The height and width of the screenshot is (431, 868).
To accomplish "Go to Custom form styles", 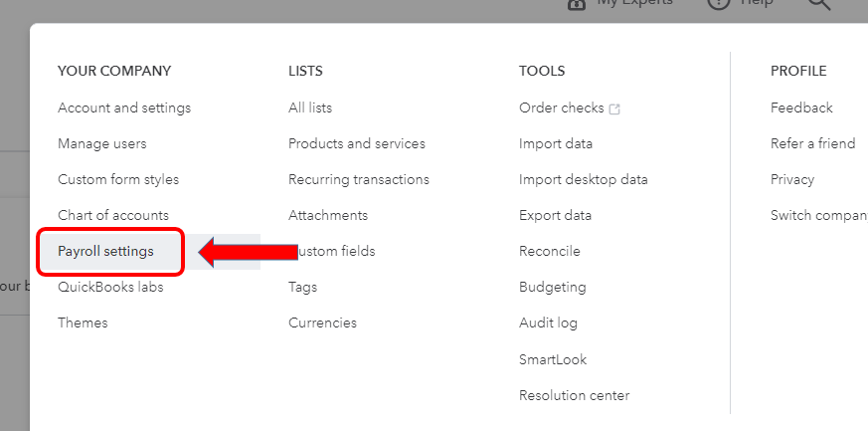I will pyautogui.click(x=118, y=179).
